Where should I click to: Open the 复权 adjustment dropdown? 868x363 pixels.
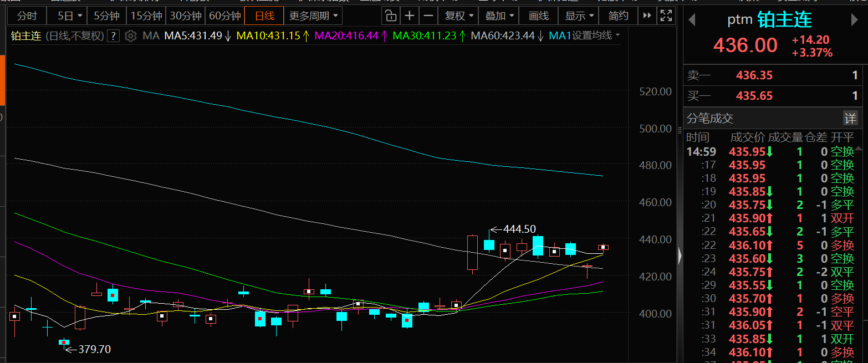coord(459,16)
